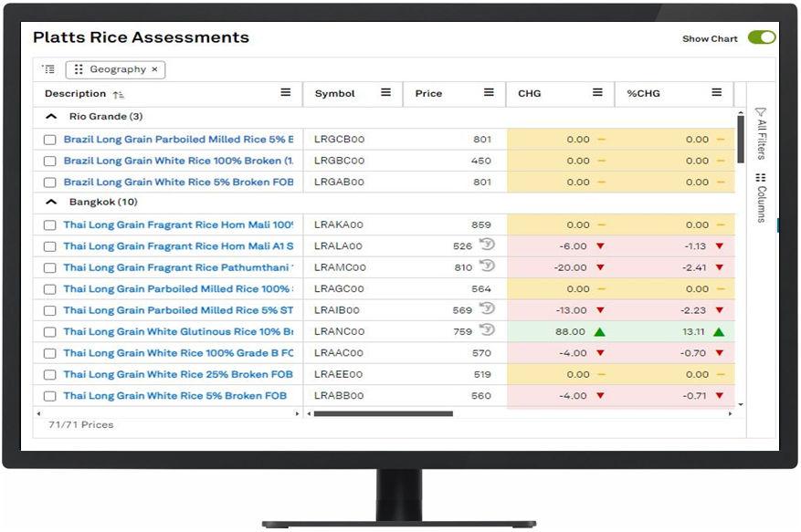Open the %CHG column menu

coord(717,92)
